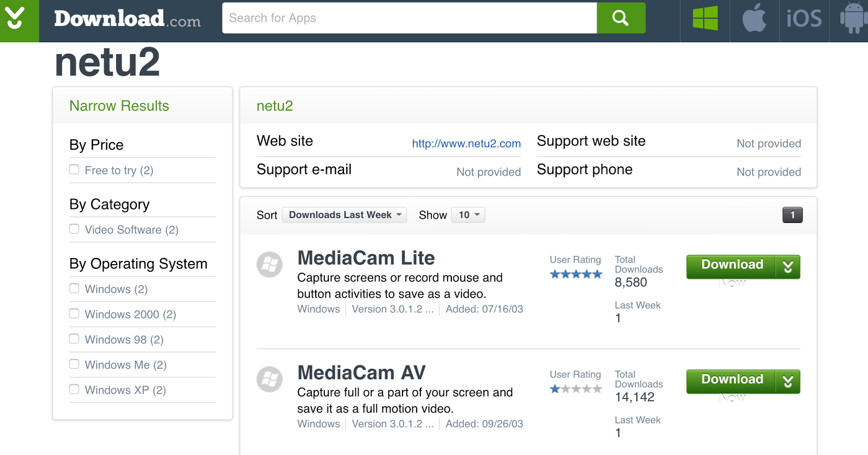Expand the MediaCam Lite download arrow
The image size is (868, 455).
(x=788, y=267)
